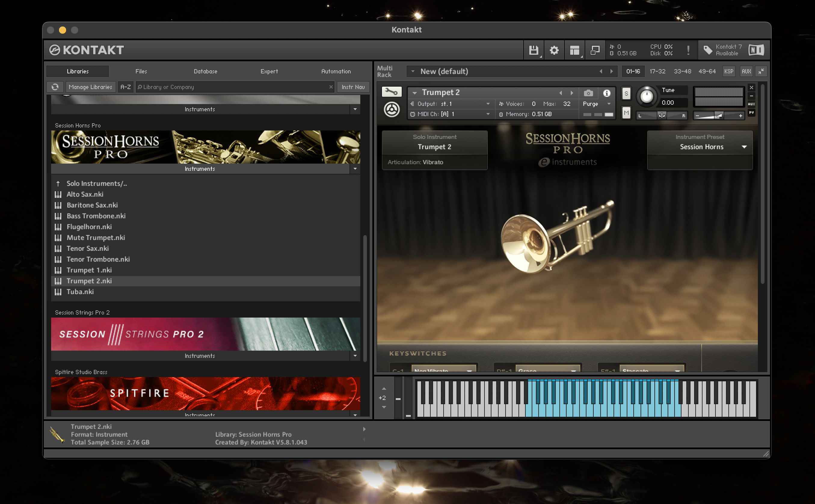This screenshot has height=504, width=815.
Task: Open Purge dropdown menu
Action: tap(597, 104)
